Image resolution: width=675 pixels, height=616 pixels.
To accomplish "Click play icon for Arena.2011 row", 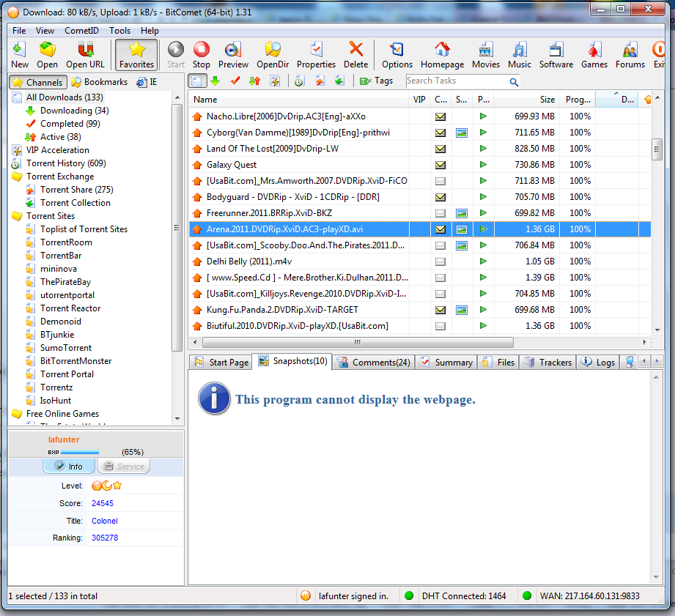I will click(x=483, y=229).
